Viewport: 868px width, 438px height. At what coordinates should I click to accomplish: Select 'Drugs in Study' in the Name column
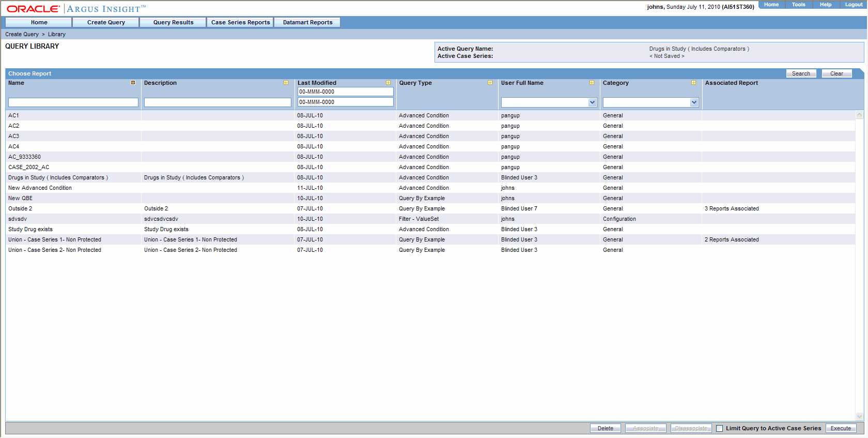pyautogui.click(x=58, y=177)
